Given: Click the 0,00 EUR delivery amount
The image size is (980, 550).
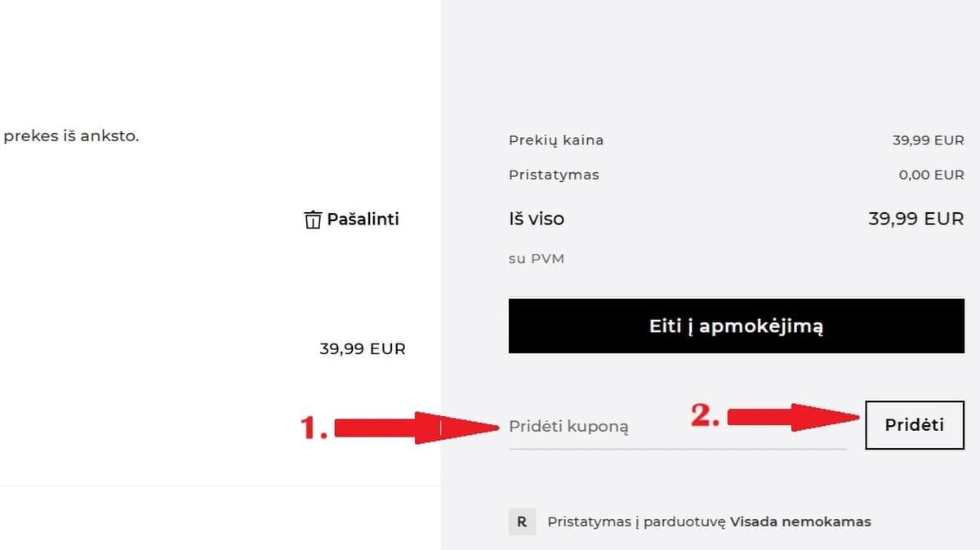Looking at the screenshot, I should (x=931, y=175).
